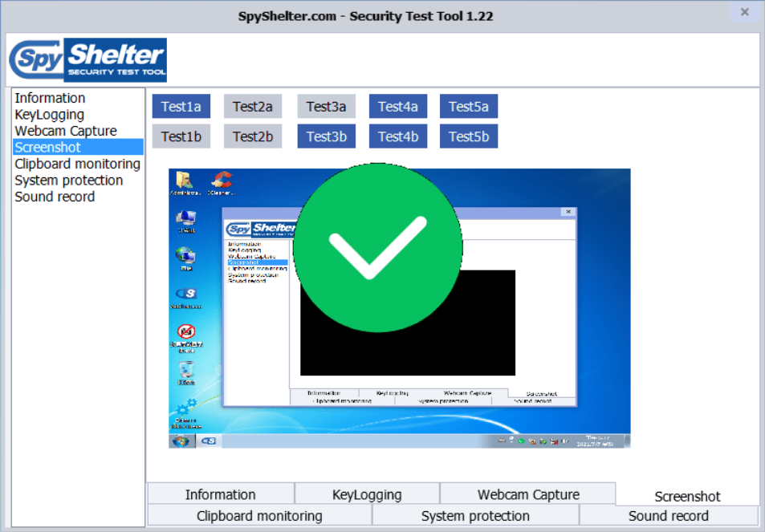
Task: Click the SpyShelter Security Test Tool logo
Action: point(88,60)
